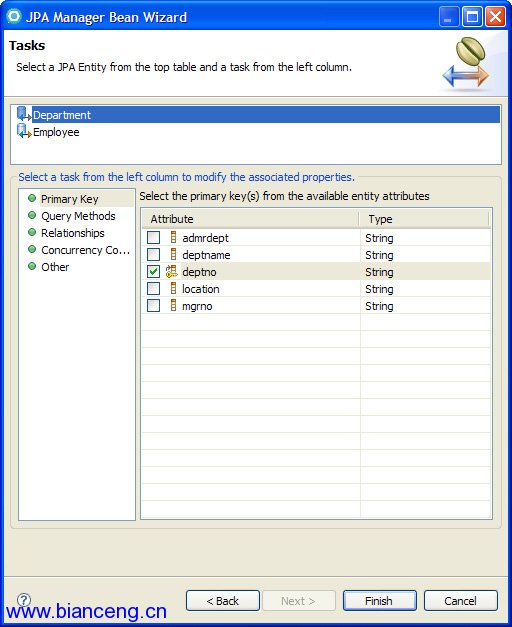
Task: Click the String type of mgrno
Action: tap(379, 306)
